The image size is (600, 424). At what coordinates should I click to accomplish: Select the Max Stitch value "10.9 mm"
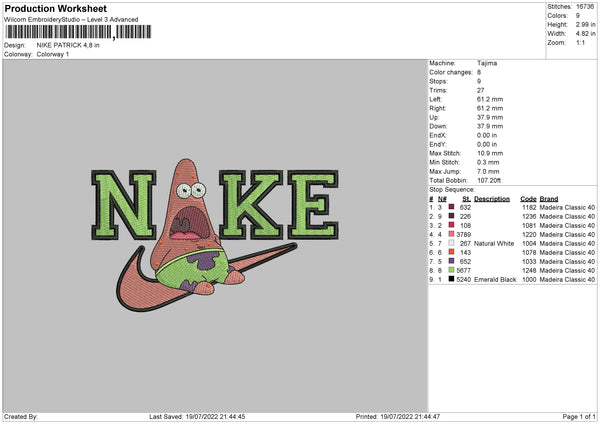[490, 153]
